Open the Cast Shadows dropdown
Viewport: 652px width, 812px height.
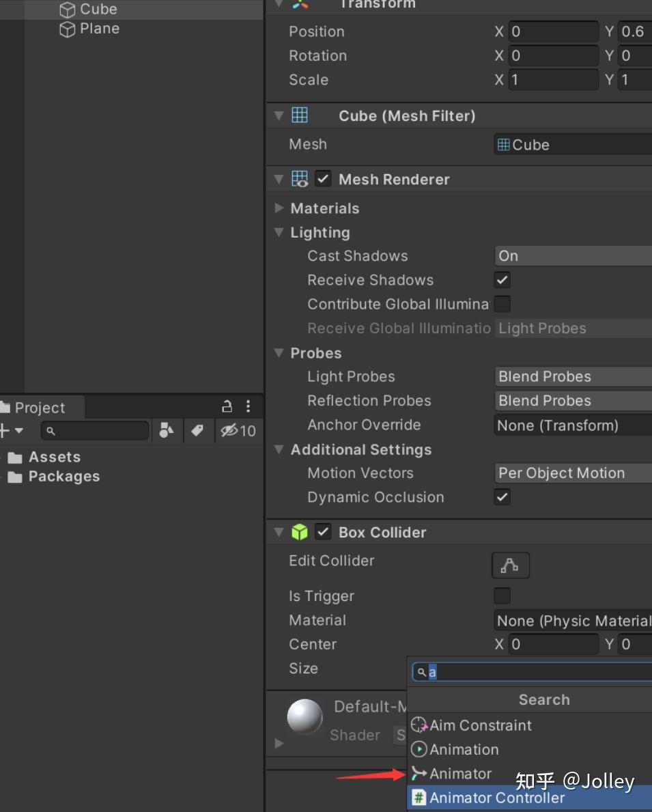tap(572, 255)
